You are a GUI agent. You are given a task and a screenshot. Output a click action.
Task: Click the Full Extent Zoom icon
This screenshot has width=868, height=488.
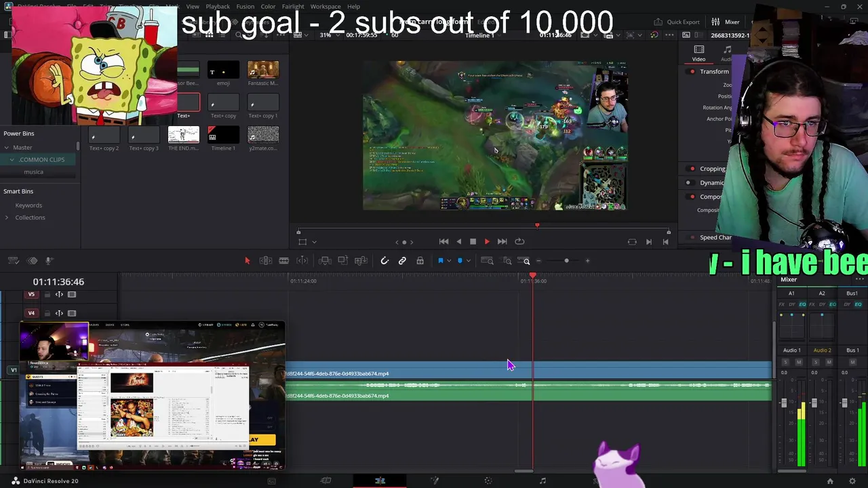tap(487, 261)
